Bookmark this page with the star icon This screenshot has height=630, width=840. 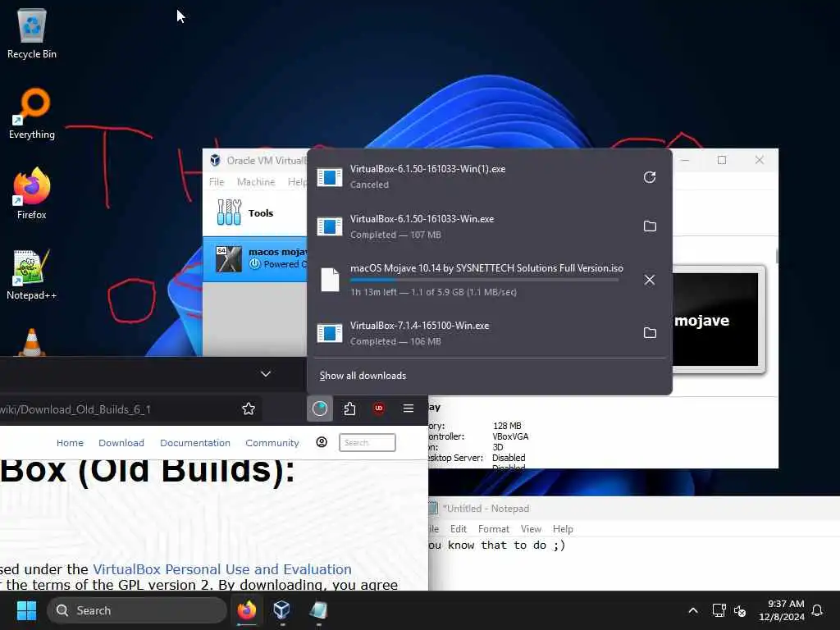(249, 409)
